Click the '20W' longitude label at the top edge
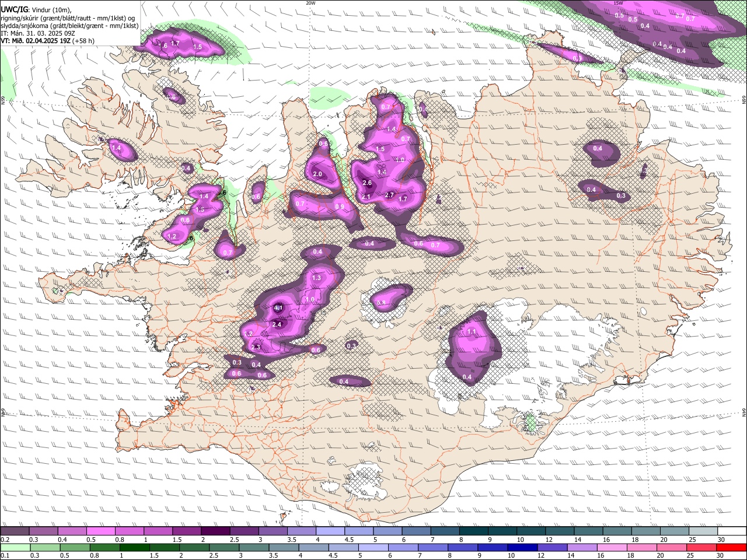 click(310, 3)
